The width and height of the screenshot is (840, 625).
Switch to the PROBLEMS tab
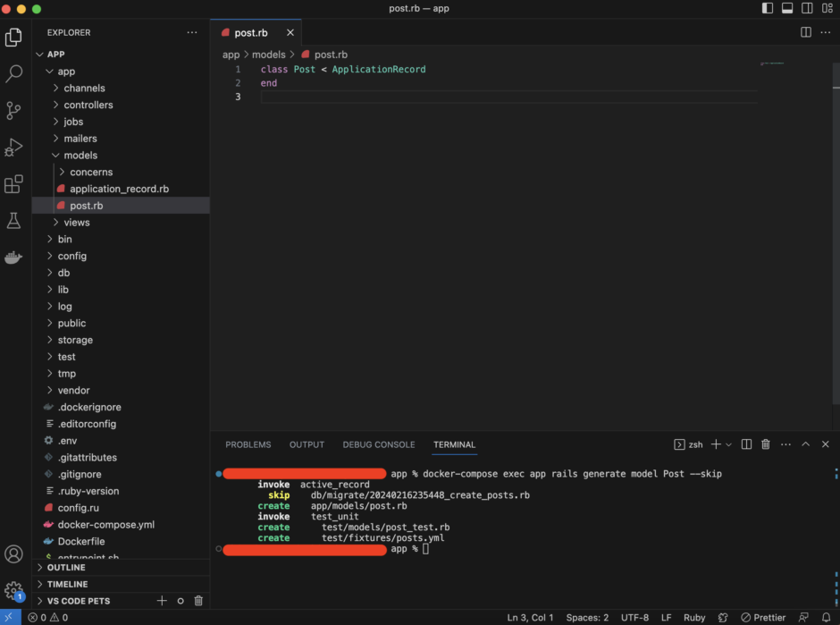(248, 444)
